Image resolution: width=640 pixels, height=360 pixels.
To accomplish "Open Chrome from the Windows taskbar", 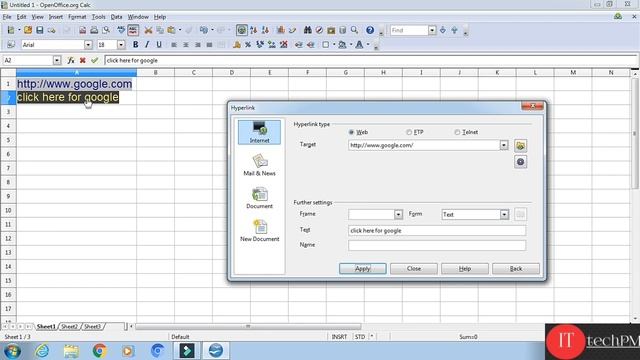I will 99,351.
